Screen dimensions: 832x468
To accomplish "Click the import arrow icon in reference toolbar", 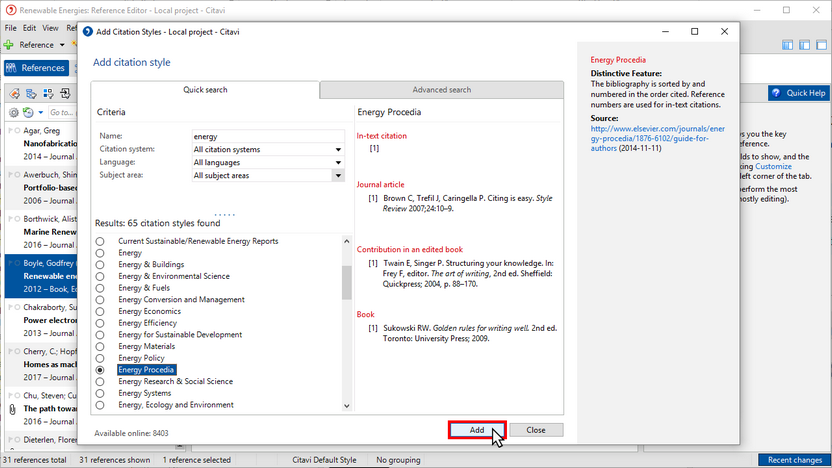I will (x=65, y=94).
